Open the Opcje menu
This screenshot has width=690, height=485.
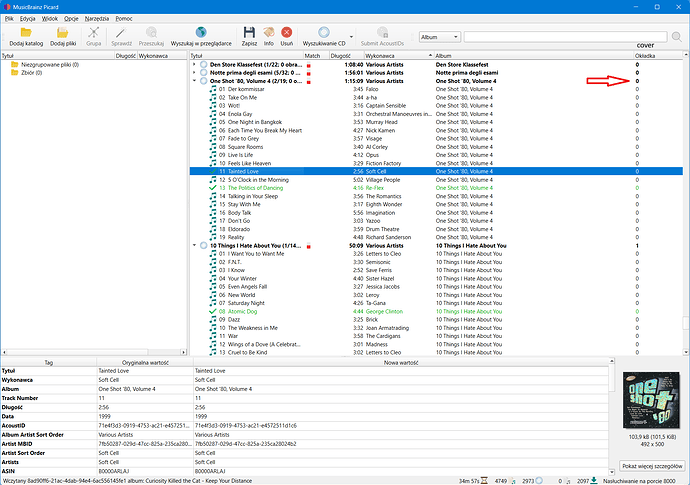[x=71, y=19]
